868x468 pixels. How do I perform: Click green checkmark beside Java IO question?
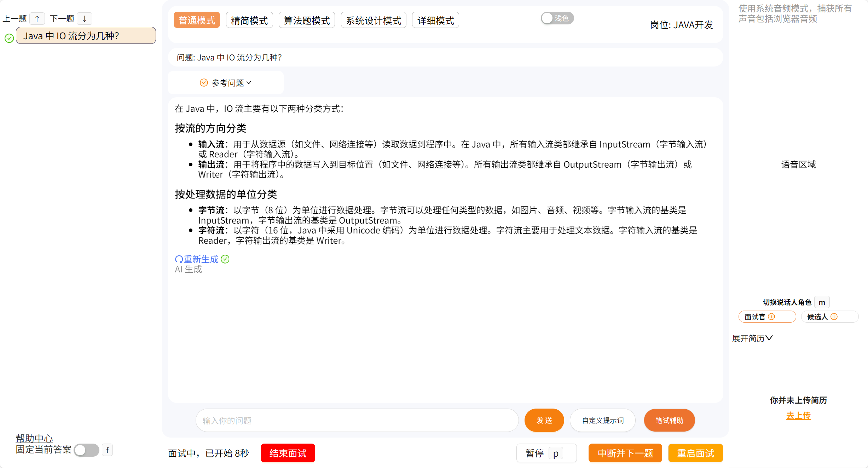coord(9,38)
